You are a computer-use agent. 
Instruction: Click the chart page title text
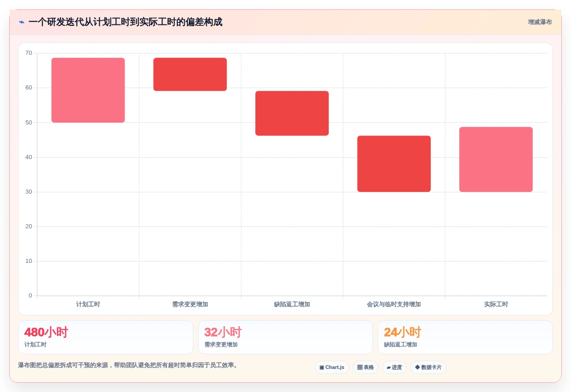[125, 22]
